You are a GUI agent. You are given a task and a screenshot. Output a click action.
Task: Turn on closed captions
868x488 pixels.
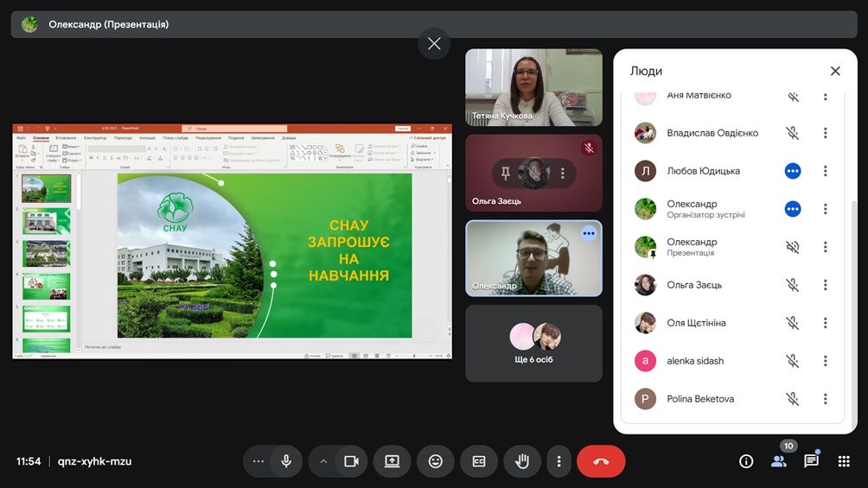[x=478, y=461]
